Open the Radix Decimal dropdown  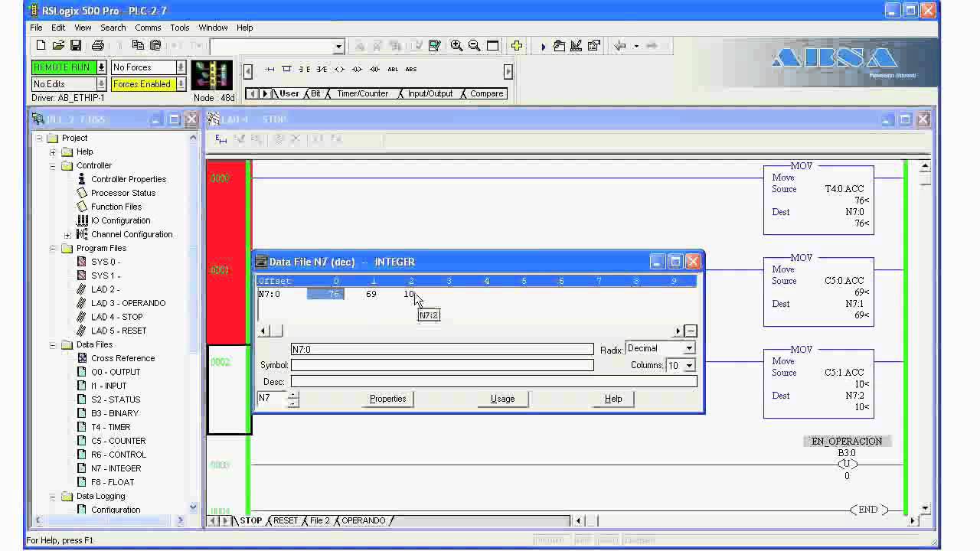click(x=688, y=348)
